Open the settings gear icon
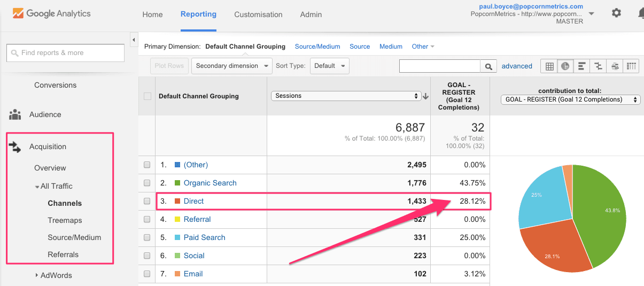Viewport: 644px width, 286px height. (616, 13)
